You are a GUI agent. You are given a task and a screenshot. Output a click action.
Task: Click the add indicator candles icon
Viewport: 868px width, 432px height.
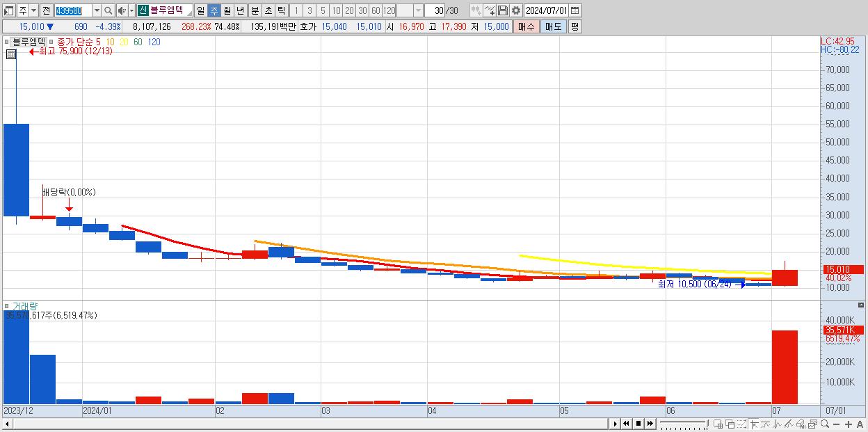[x=476, y=10]
